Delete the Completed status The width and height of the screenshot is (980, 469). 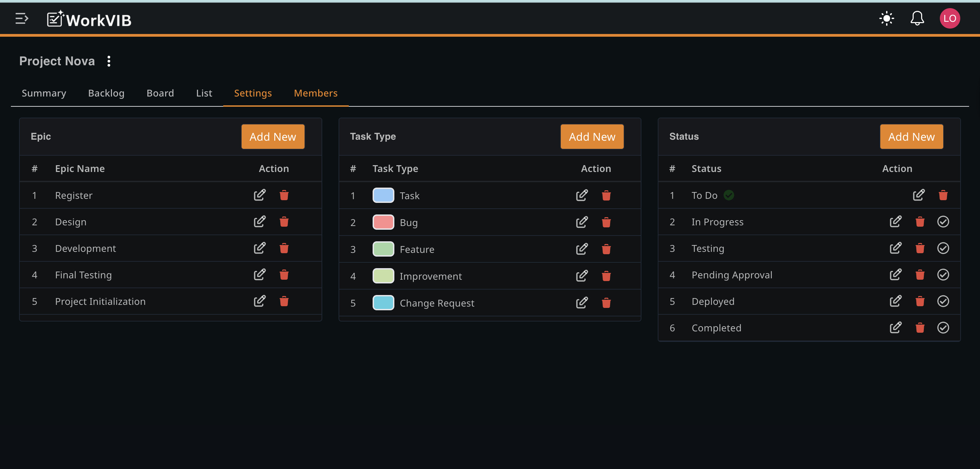coord(919,328)
